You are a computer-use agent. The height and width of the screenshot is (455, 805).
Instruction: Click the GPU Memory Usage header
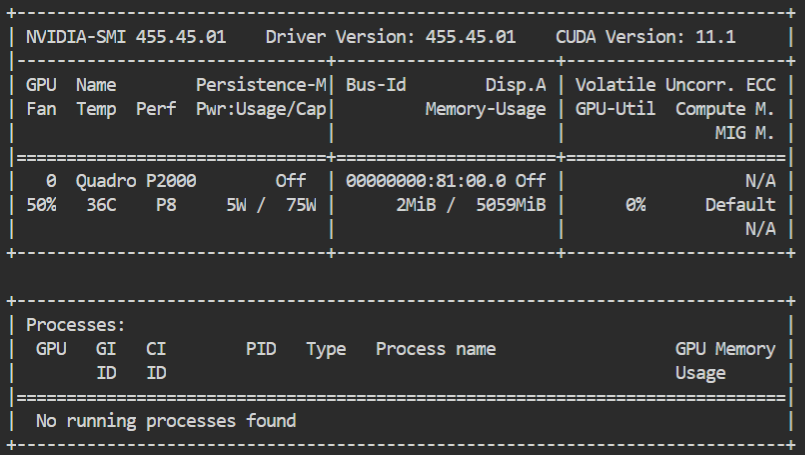(x=725, y=361)
